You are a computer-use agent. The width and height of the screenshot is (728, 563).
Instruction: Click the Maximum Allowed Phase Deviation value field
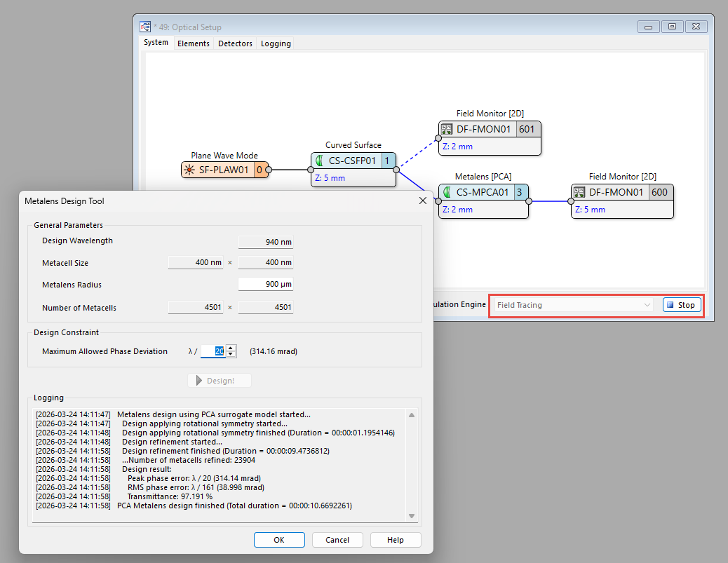click(x=213, y=351)
